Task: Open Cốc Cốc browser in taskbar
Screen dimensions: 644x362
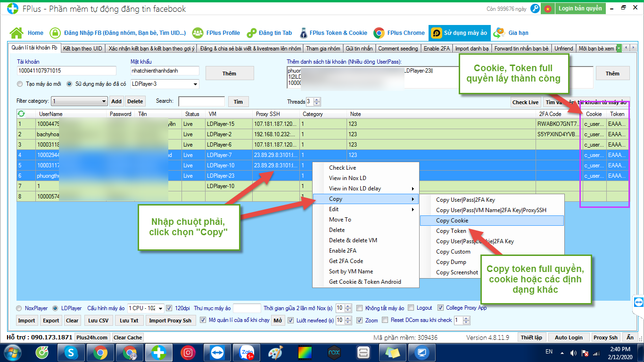Action: pos(42,353)
